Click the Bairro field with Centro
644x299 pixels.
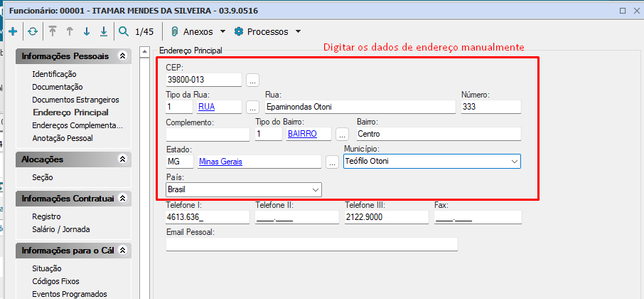439,134
